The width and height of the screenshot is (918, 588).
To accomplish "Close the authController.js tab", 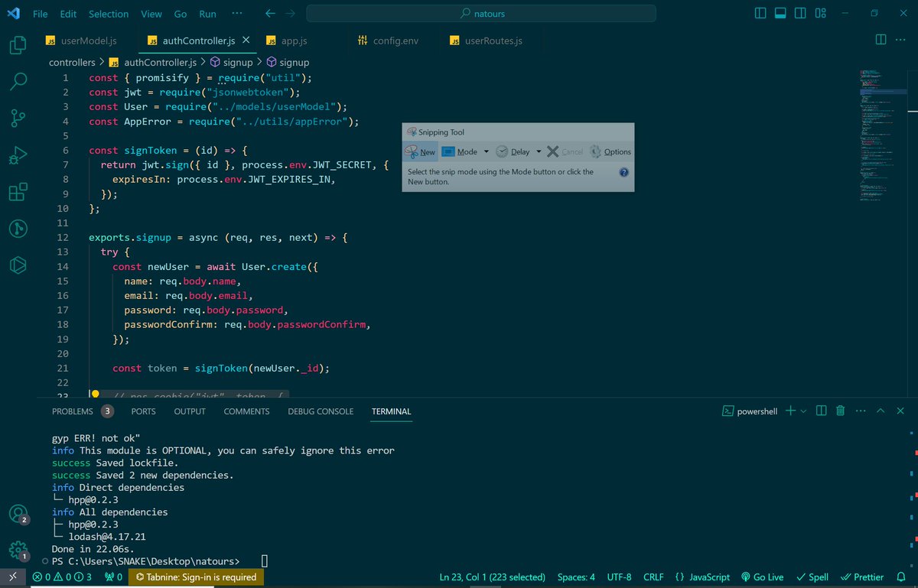I will [x=245, y=40].
